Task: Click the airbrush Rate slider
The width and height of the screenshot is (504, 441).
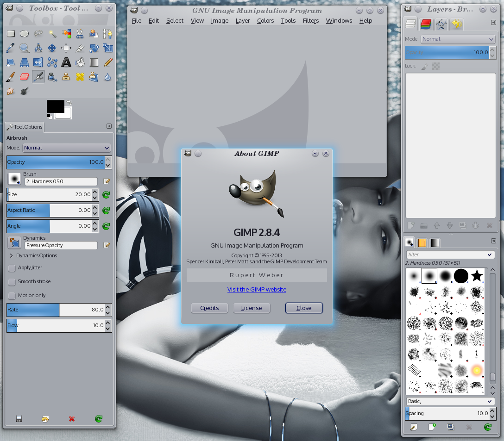Action: [55, 310]
